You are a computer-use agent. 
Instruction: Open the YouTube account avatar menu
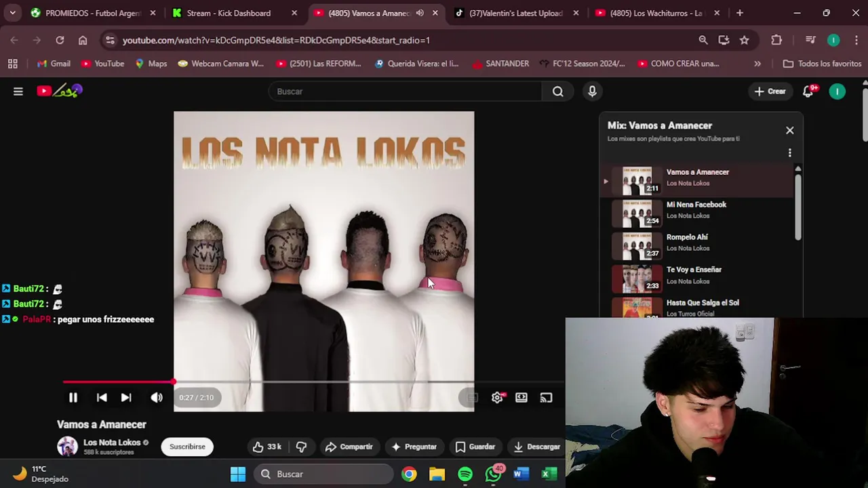click(x=837, y=91)
